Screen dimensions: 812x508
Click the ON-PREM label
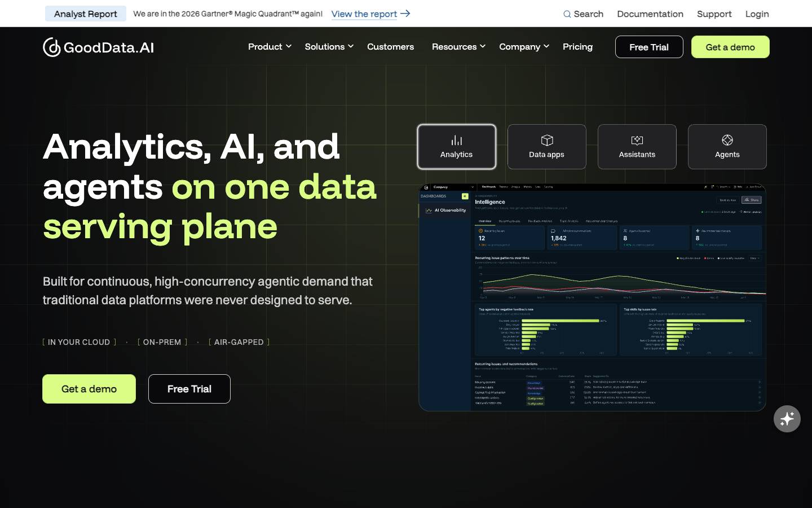[162, 342]
